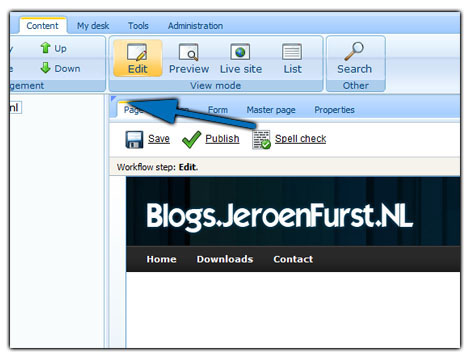Click the green Up arrow icon
Image resolution: width=470 pixels, height=360 pixels.
coord(45,48)
